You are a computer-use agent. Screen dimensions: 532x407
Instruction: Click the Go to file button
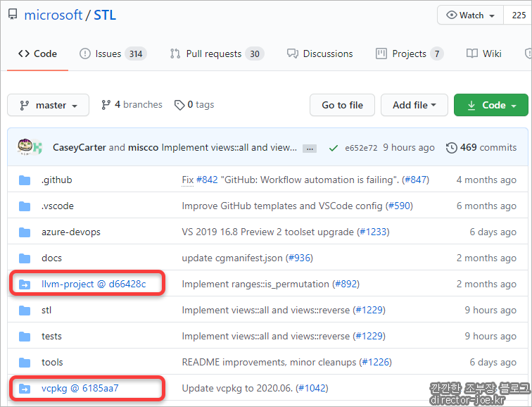coord(342,105)
